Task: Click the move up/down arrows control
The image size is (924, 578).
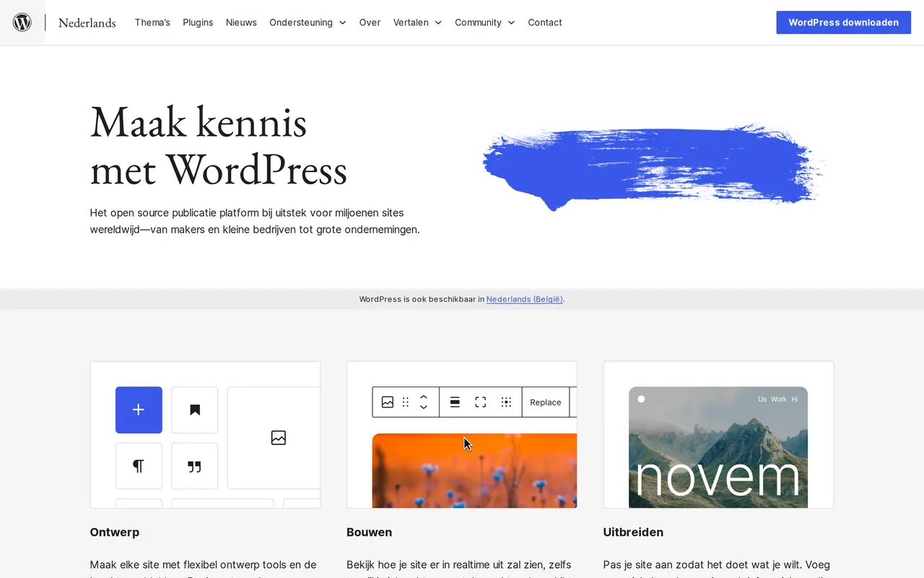Action: 424,402
